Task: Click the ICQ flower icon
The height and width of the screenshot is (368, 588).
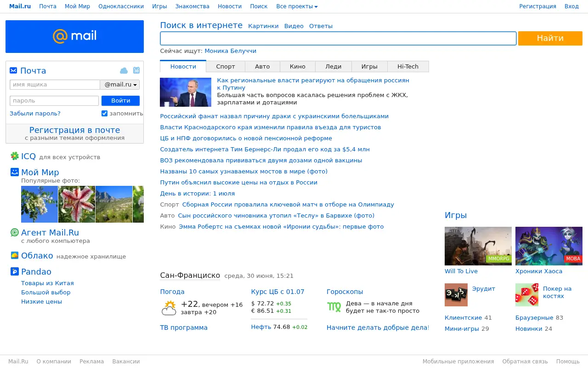Action: pyautogui.click(x=15, y=156)
